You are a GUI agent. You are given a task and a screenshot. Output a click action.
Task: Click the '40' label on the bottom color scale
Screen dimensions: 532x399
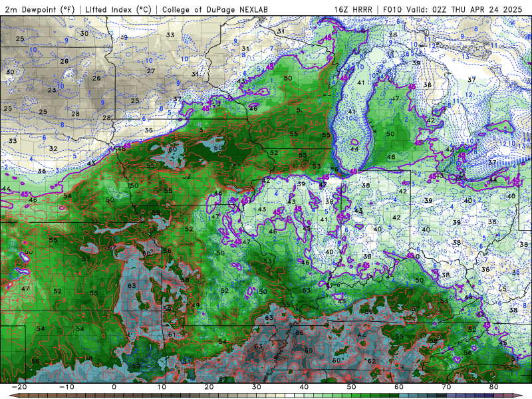click(304, 387)
